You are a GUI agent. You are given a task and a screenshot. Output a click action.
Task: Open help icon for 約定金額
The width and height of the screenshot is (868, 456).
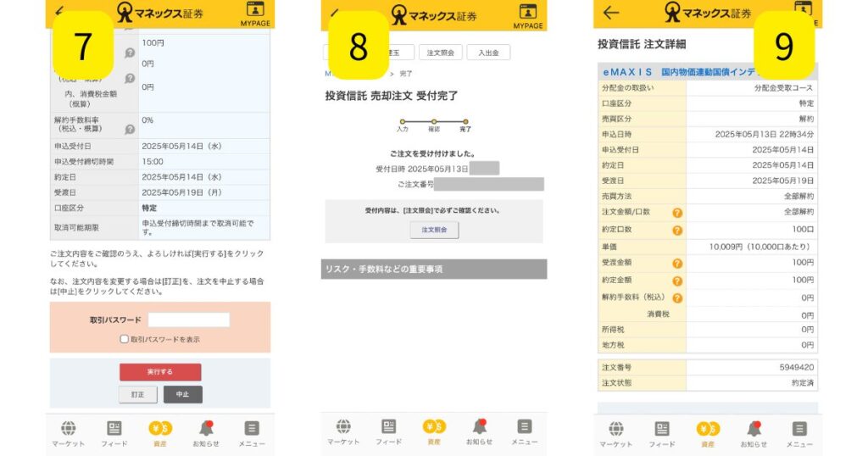(x=677, y=281)
